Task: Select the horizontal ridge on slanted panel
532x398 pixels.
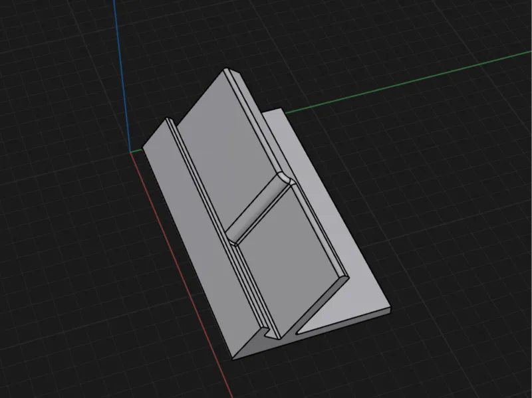Action: (259, 208)
